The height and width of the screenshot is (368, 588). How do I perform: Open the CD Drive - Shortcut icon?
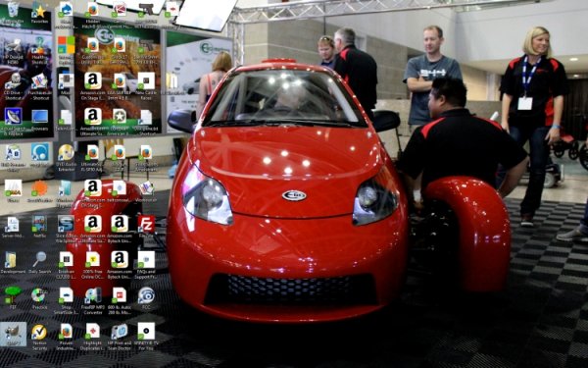[13, 86]
